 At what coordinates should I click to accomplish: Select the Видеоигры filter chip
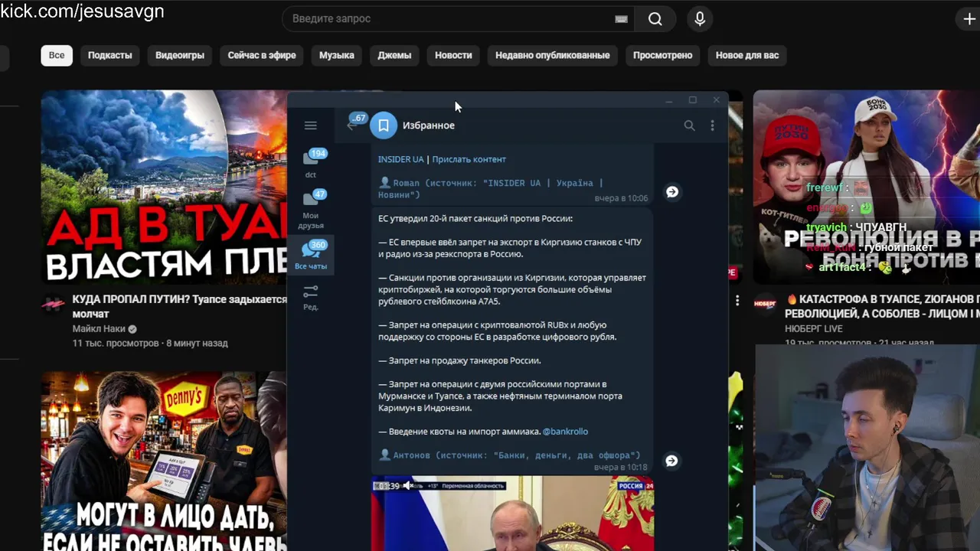[180, 55]
